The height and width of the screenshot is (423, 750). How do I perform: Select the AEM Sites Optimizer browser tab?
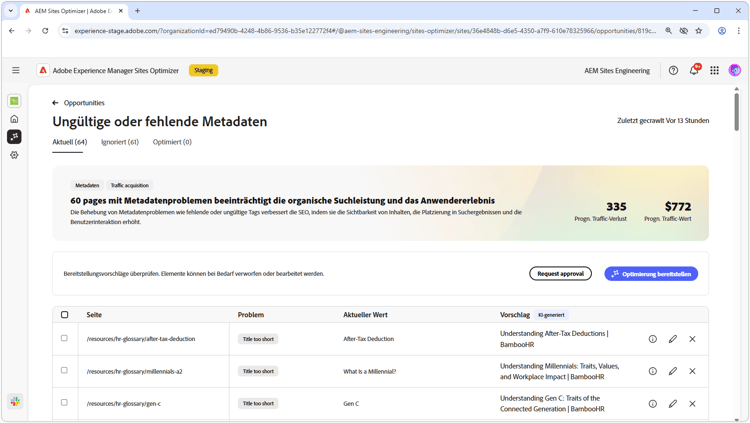click(72, 11)
